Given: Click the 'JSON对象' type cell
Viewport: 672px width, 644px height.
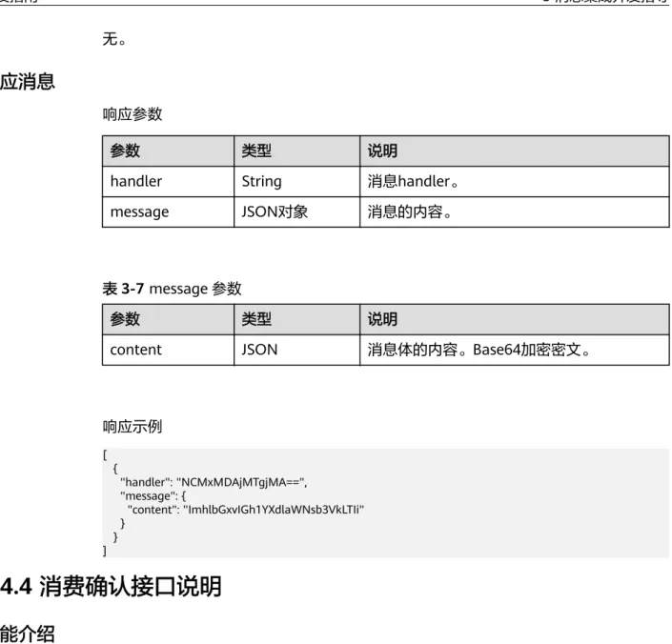Looking at the screenshot, I should [x=296, y=211].
